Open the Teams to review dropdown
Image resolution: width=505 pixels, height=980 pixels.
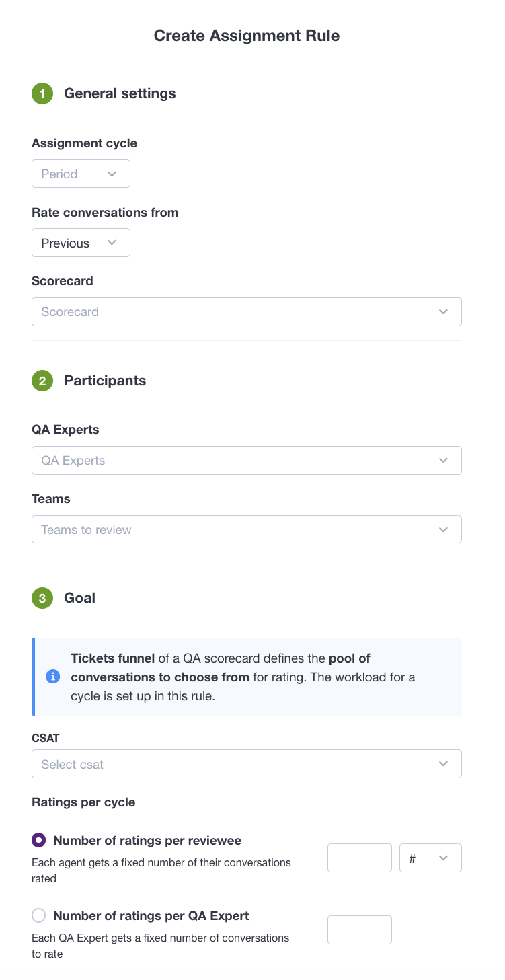(247, 530)
